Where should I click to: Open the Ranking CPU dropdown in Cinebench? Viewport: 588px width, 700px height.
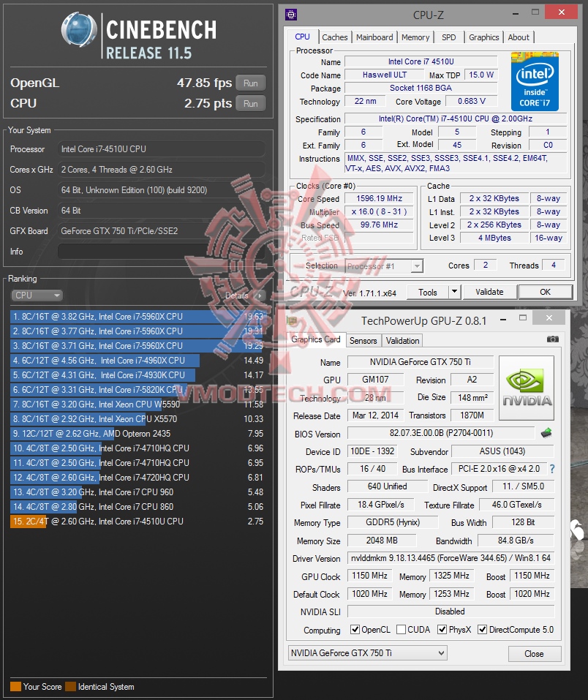click(37, 295)
